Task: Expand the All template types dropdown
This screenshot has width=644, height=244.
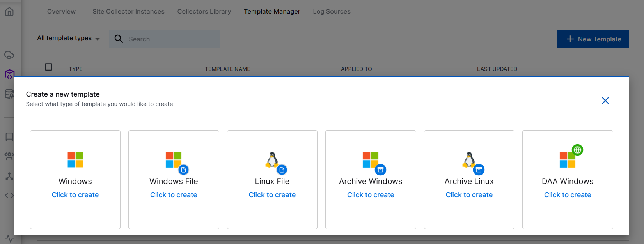Action: 68,38
